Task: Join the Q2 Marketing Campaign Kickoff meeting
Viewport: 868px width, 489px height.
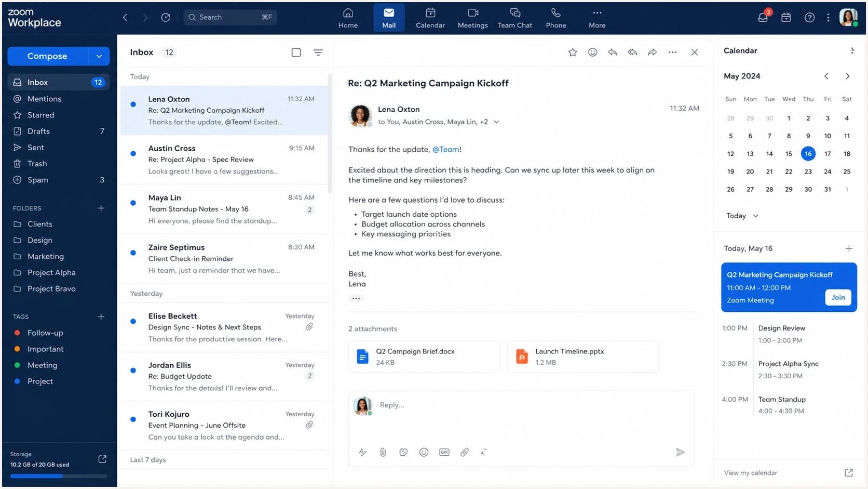Action: pyautogui.click(x=838, y=297)
